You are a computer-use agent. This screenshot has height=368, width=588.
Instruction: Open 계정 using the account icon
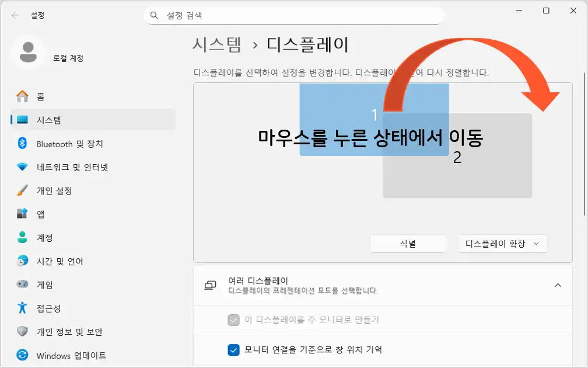[18, 237]
